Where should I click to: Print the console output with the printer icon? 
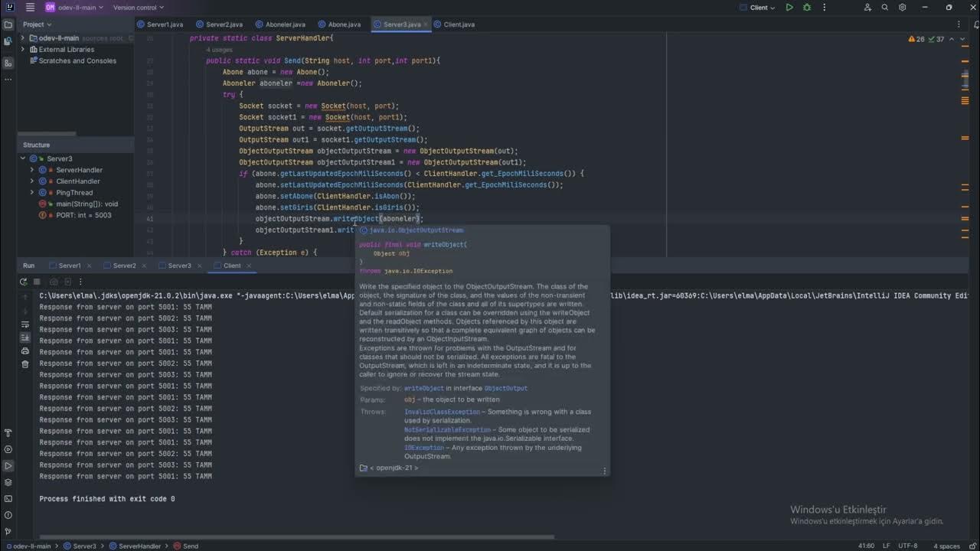click(25, 351)
